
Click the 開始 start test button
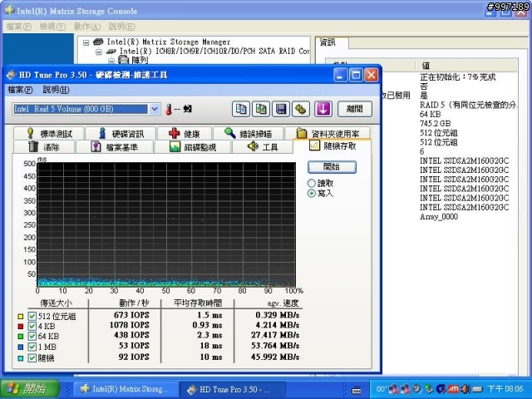(332, 166)
